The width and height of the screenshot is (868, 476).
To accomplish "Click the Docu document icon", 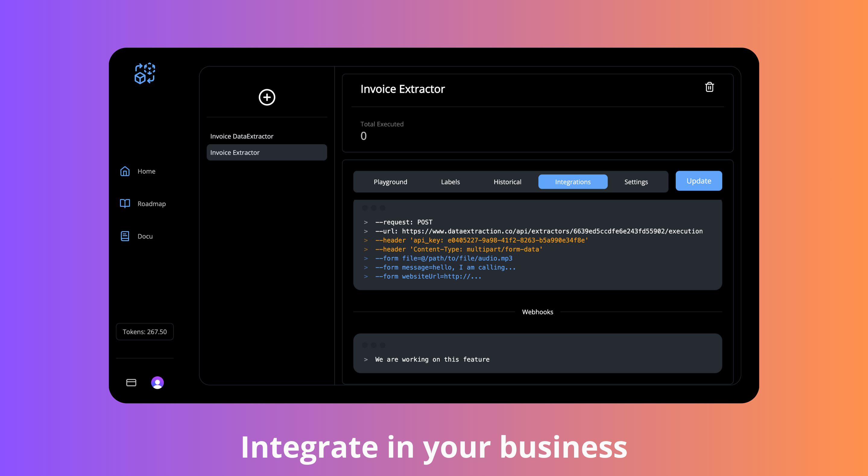I will [x=125, y=236].
